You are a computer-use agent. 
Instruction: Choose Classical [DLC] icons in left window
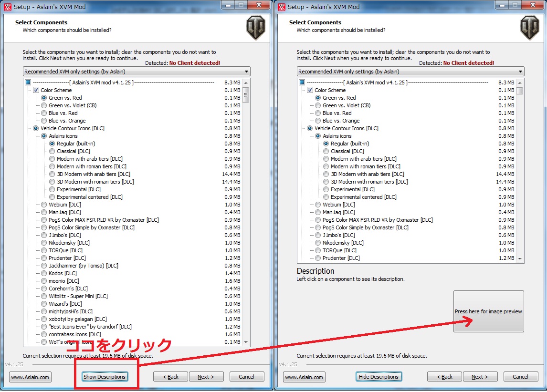click(x=52, y=151)
